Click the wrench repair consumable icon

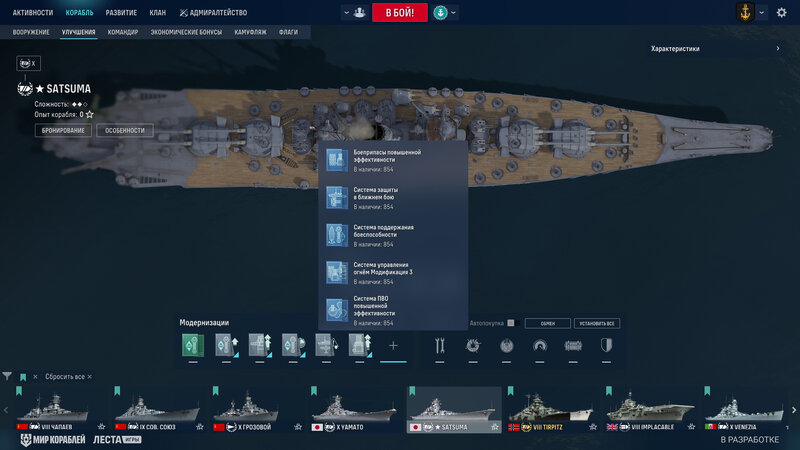[440, 346]
